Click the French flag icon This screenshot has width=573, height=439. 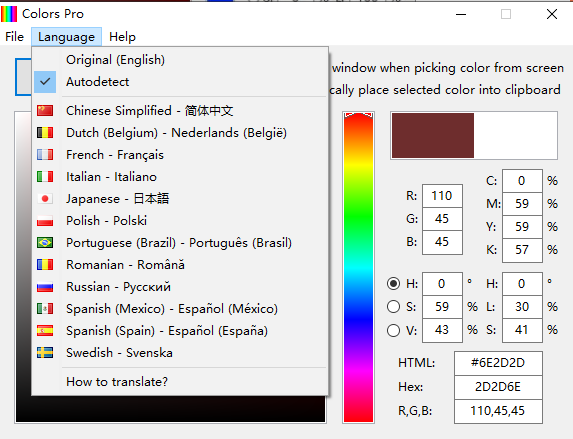pos(45,155)
